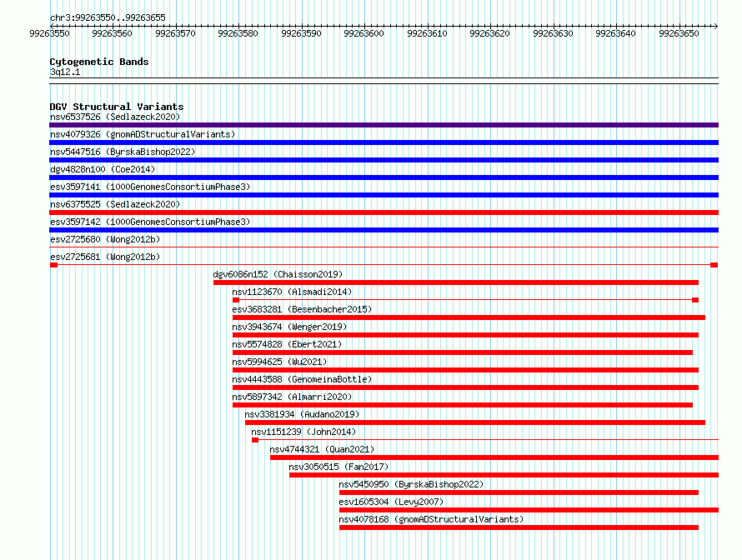Click the red dgv6086n152 Chaisson2019 bar
Viewport: 742px width, 560px height.
[x=456, y=282]
